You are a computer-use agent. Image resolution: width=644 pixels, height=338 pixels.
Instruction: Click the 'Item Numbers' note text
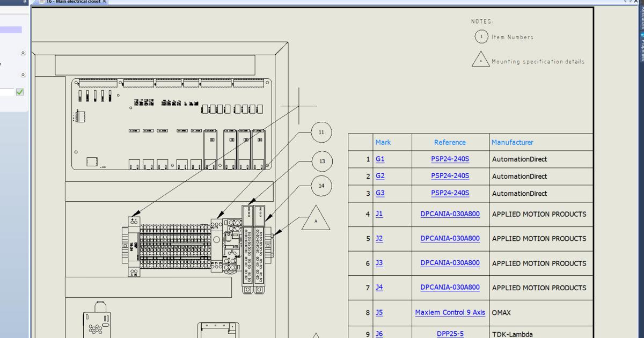[x=513, y=37]
